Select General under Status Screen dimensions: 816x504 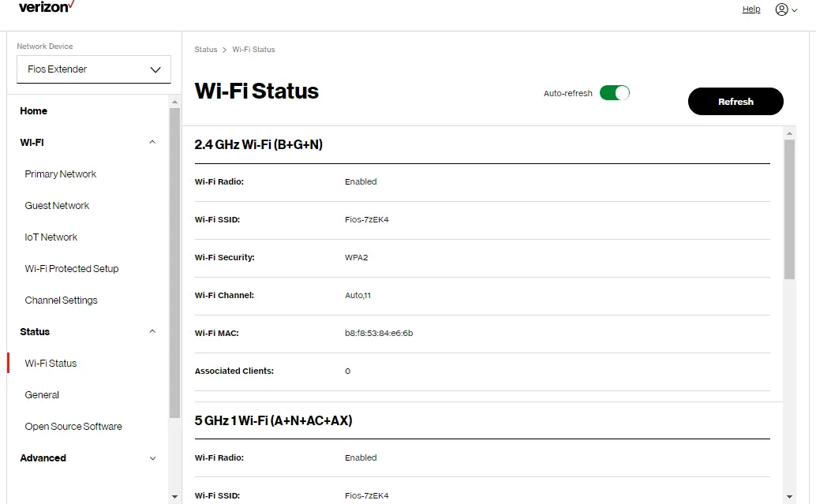click(42, 394)
